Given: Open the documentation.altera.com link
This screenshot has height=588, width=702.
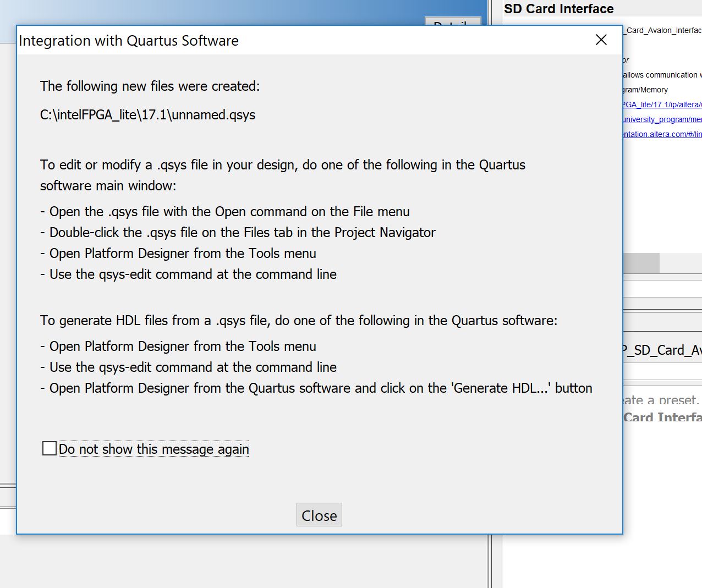Looking at the screenshot, I should pyautogui.click(x=662, y=134).
